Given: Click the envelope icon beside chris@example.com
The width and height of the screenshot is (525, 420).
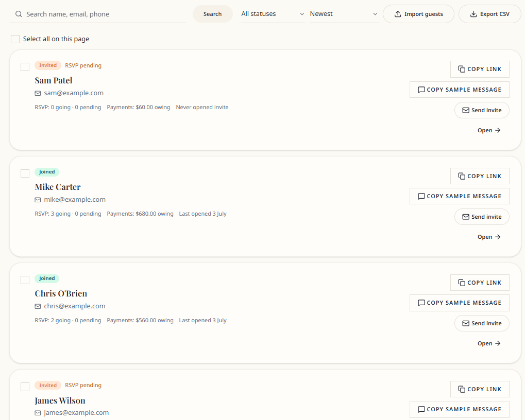Looking at the screenshot, I should tap(38, 306).
